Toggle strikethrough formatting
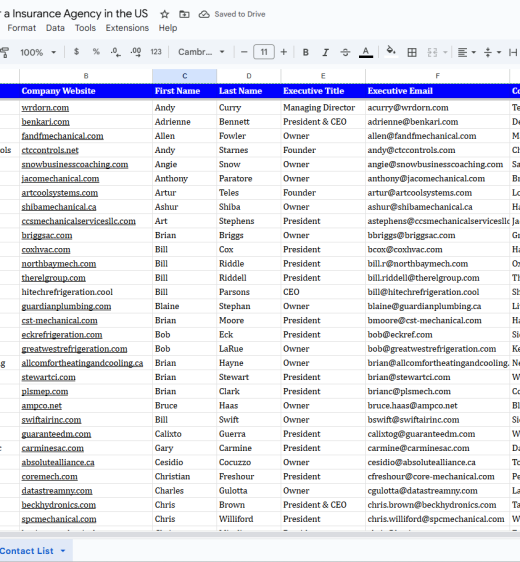 (345, 52)
